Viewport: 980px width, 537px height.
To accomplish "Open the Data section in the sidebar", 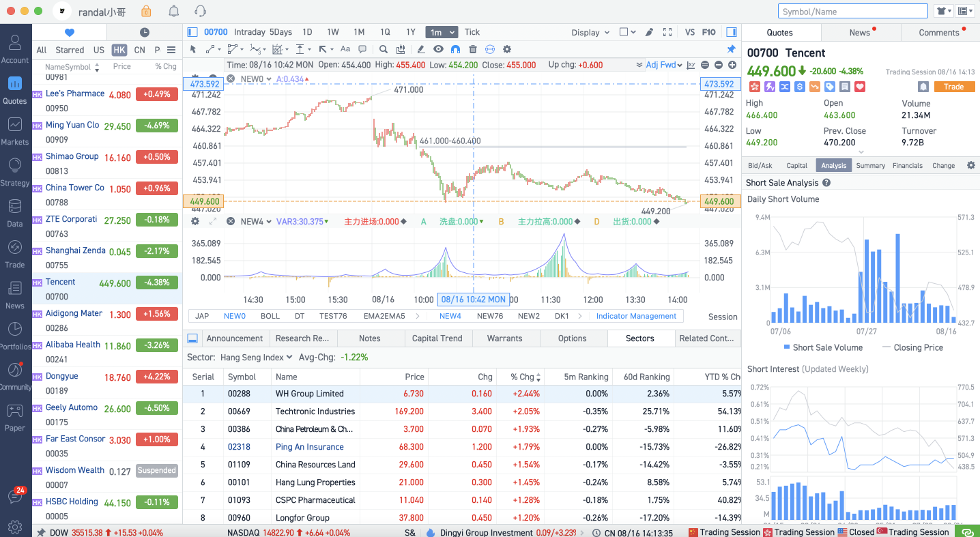I will click(x=15, y=213).
